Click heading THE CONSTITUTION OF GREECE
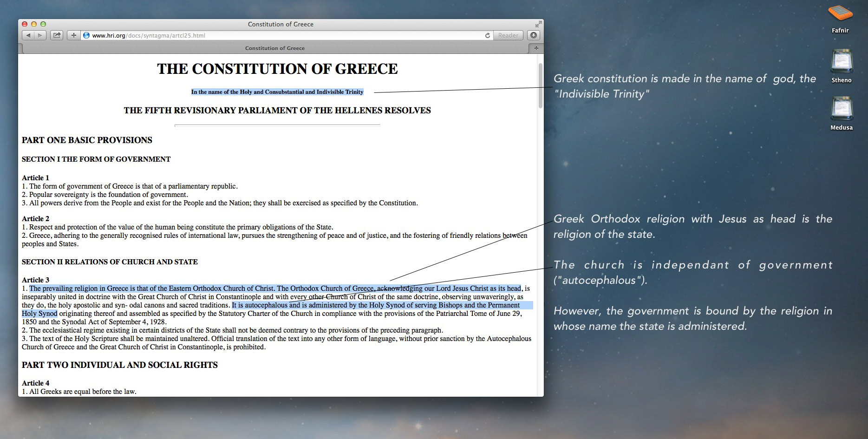The image size is (868, 439). (277, 69)
